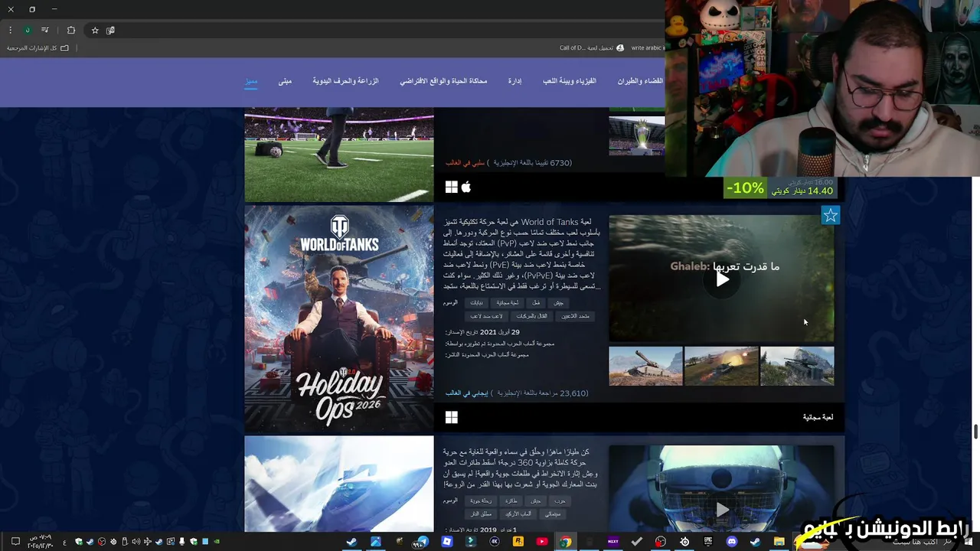Image resolution: width=980 pixels, height=551 pixels.
Task: Select the الزراعة والحرف اليدوية tab
Action: pyautogui.click(x=345, y=81)
